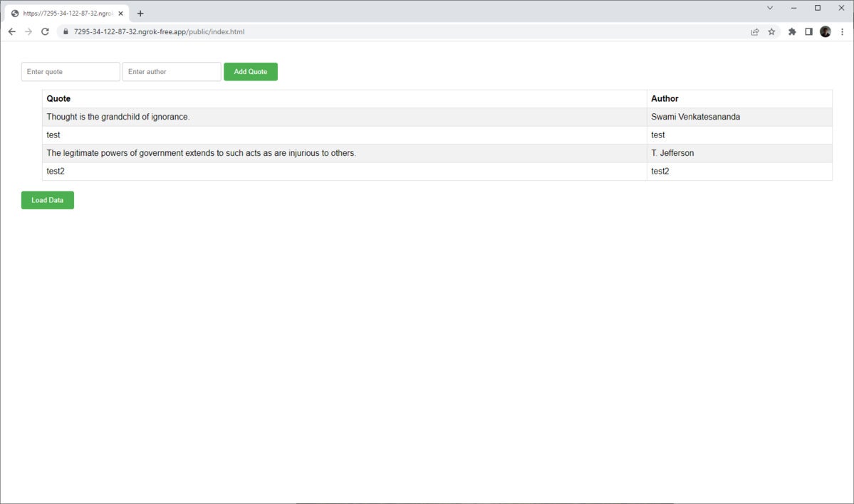The height and width of the screenshot is (504, 854).
Task: Click the T. Jefferson author cell
Action: click(x=739, y=153)
